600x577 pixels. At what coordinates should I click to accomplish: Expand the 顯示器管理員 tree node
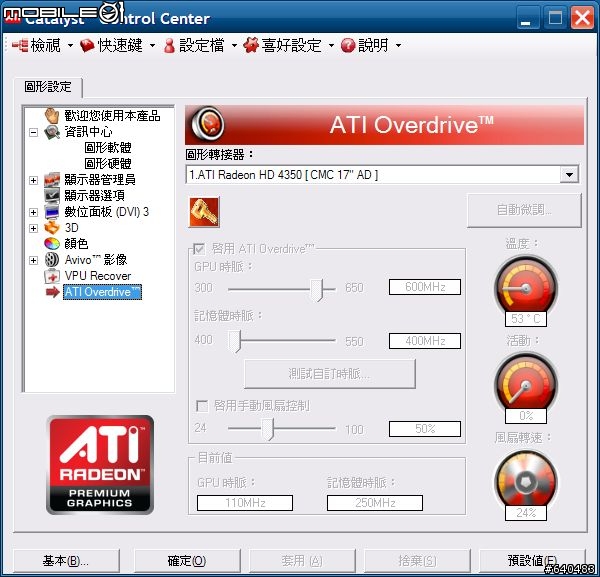[34, 180]
